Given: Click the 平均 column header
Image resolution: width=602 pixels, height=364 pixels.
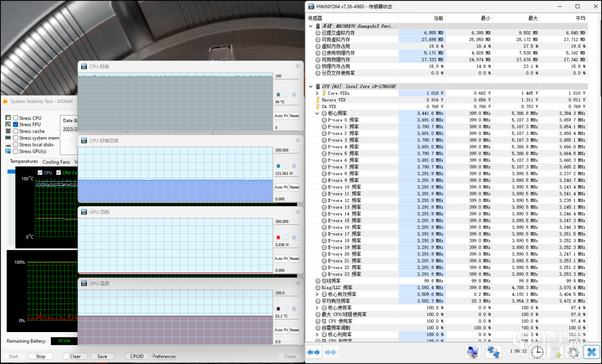Looking at the screenshot, I should tap(564, 18).
